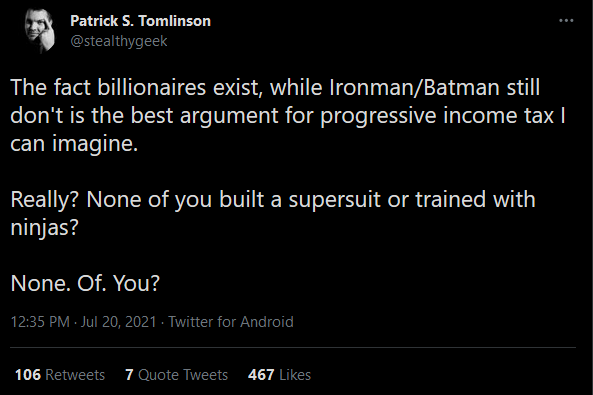Click the first line mentioning billionaires exist
The width and height of the screenshot is (593, 395).
point(275,87)
